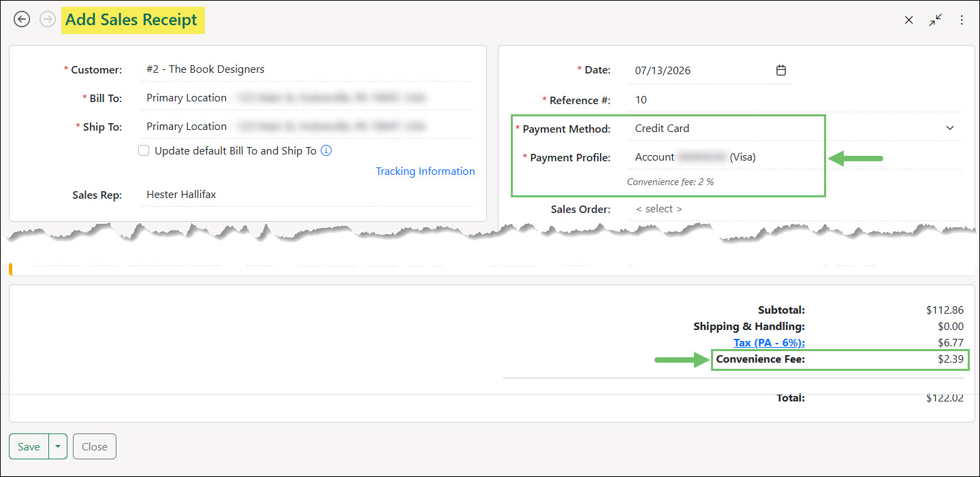Click the Subtotal label
This screenshot has width=980, height=477.
pos(781,310)
